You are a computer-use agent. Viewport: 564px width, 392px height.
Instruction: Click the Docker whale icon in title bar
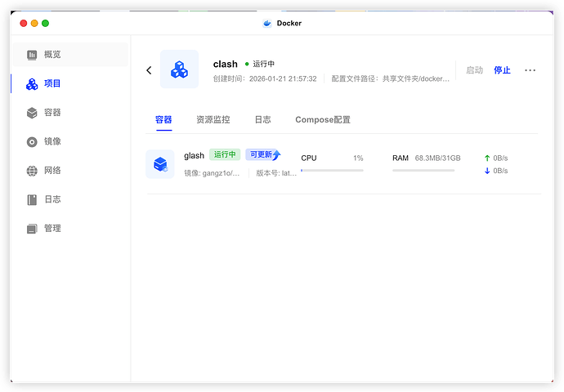267,24
